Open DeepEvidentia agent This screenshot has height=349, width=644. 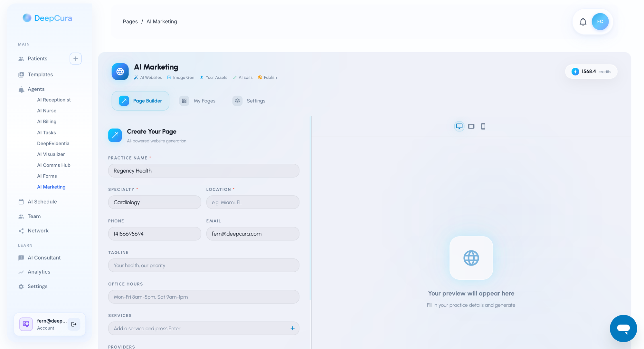tap(53, 143)
